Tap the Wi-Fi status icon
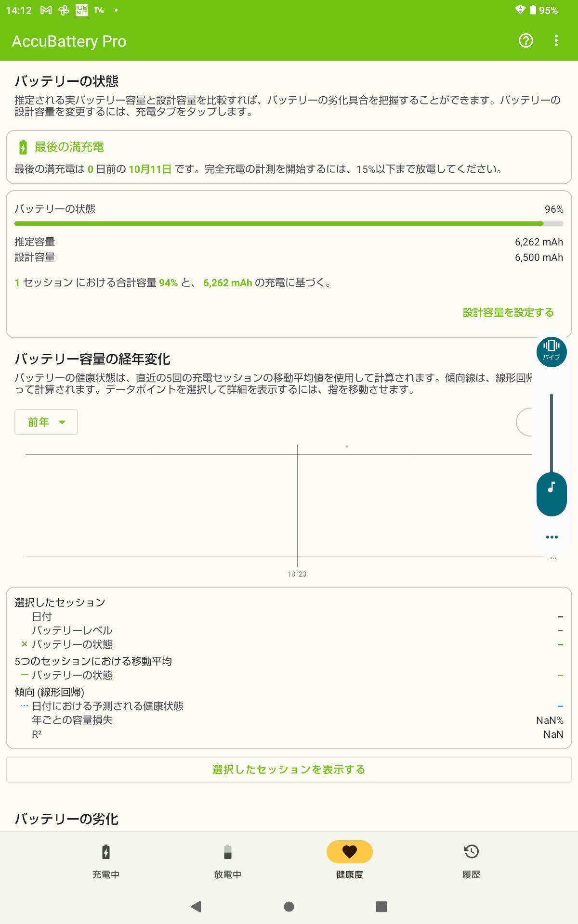Viewport: 578px width, 924px height. [520, 10]
